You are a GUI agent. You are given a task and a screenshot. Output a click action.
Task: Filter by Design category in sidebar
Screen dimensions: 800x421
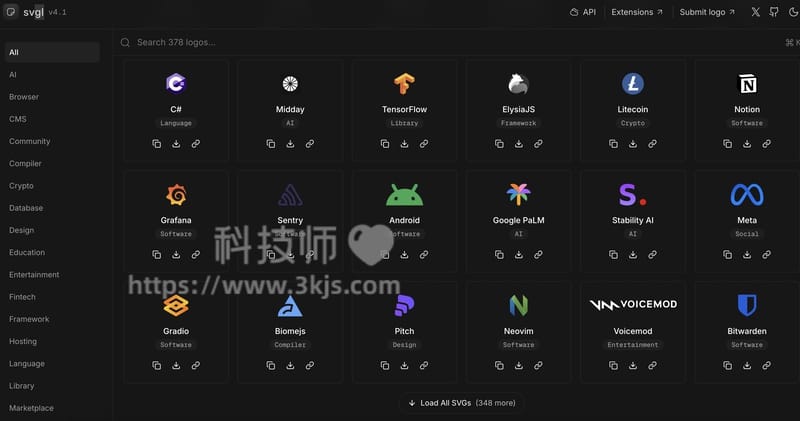click(21, 230)
